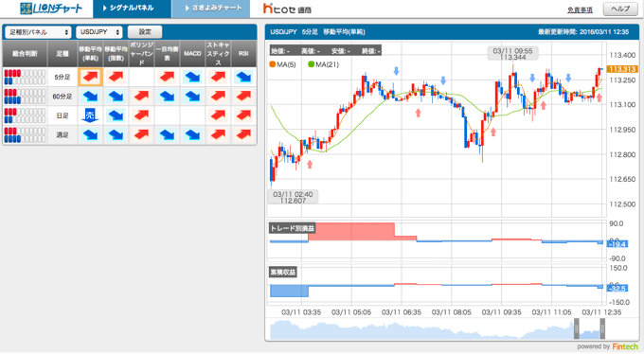This screenshot has width=644, height=354.
Task: Switch to the さきよみチャート tab
Action: pos(210,9)
